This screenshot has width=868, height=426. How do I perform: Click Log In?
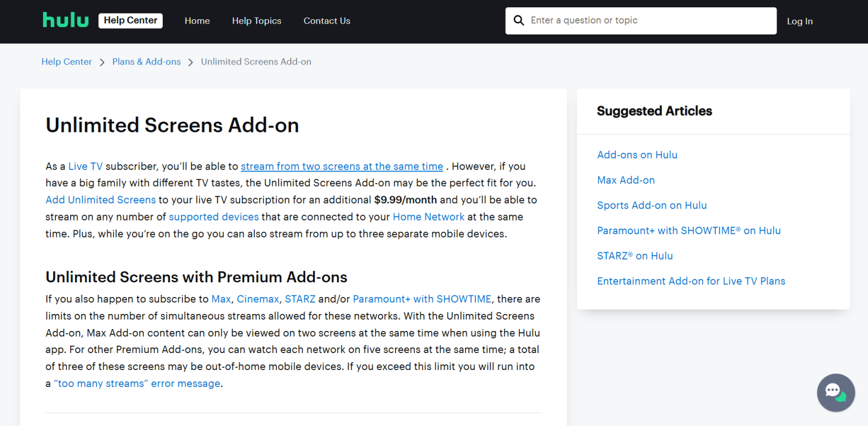[800, 21]
